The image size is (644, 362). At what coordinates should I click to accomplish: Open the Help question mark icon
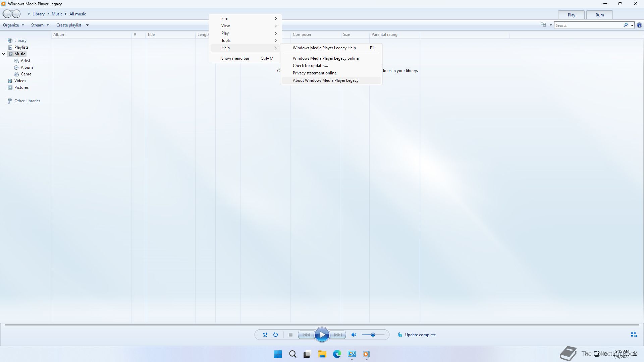point(639,25)
